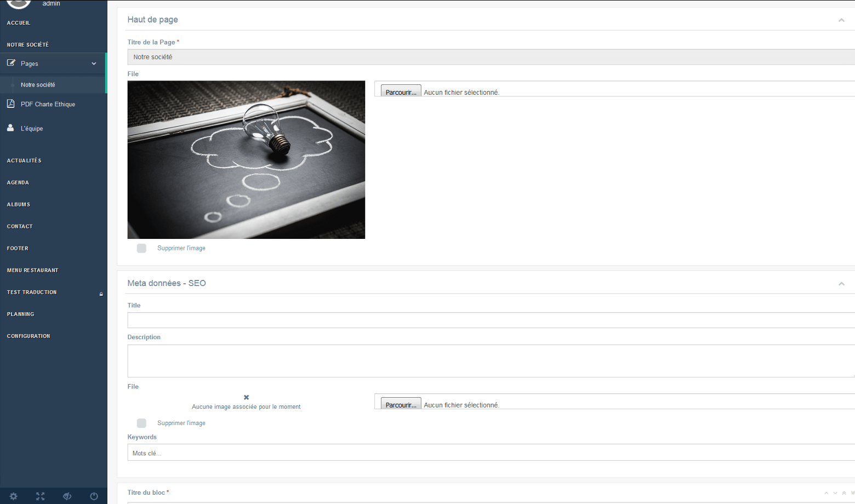Move block to top double-arrow

(844, 493)
